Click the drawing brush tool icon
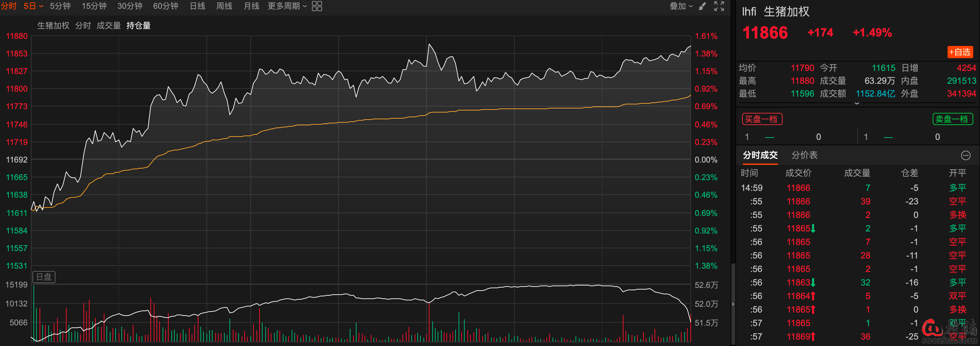980x346 pixels. click(x=702, y=6)
